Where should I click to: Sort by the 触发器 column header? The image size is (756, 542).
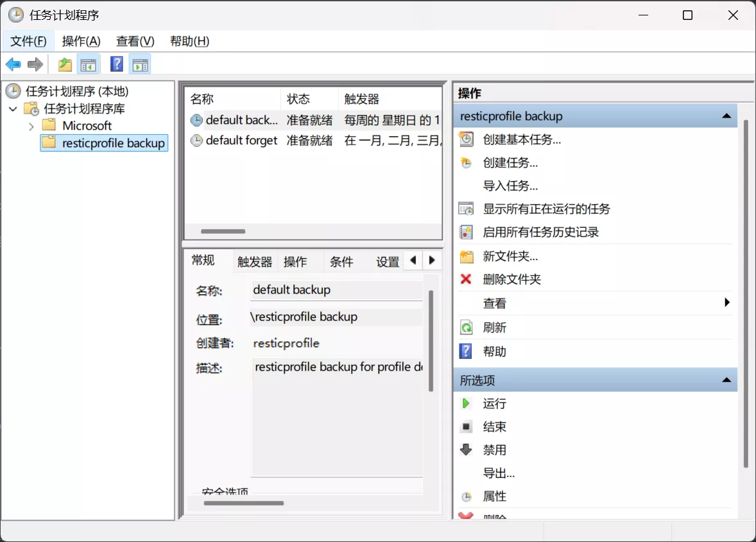pos(390,99)
